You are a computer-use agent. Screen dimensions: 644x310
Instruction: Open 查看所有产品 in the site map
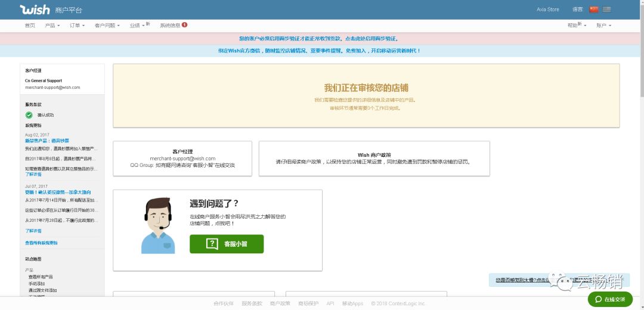[41, 277]
